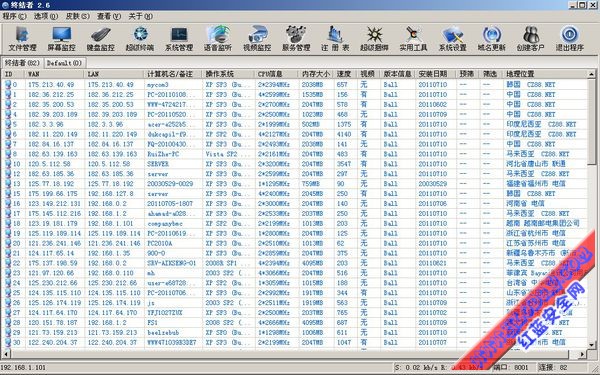Image resolution: width=600 pixels, height=375 pixels.
Task: Click the 创建客户 create client icon
Action: pos(531,39)
